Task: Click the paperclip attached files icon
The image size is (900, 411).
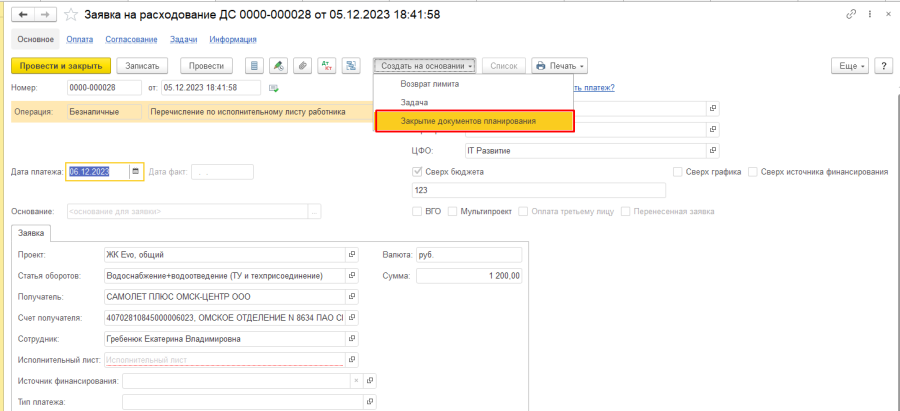Action: 302,66
